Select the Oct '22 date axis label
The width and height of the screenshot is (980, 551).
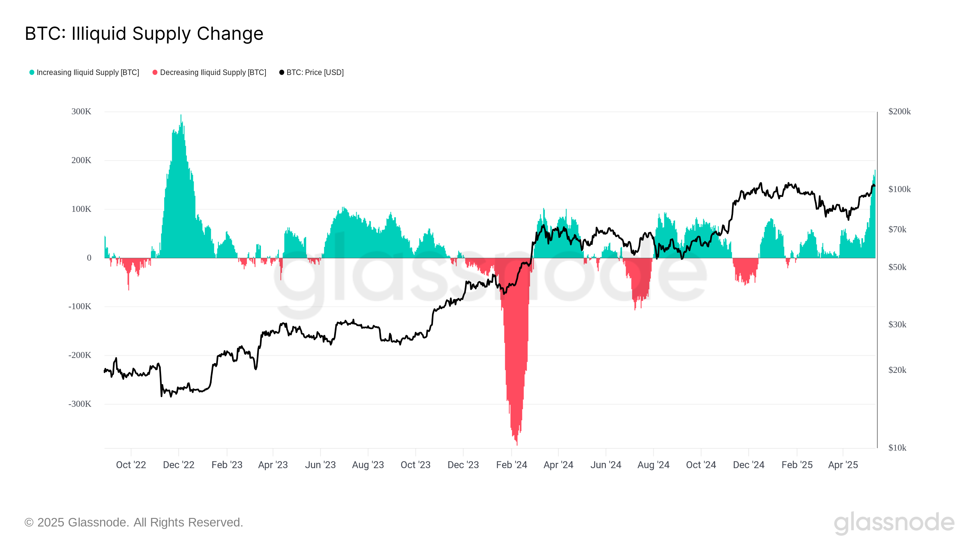[131, 465]
